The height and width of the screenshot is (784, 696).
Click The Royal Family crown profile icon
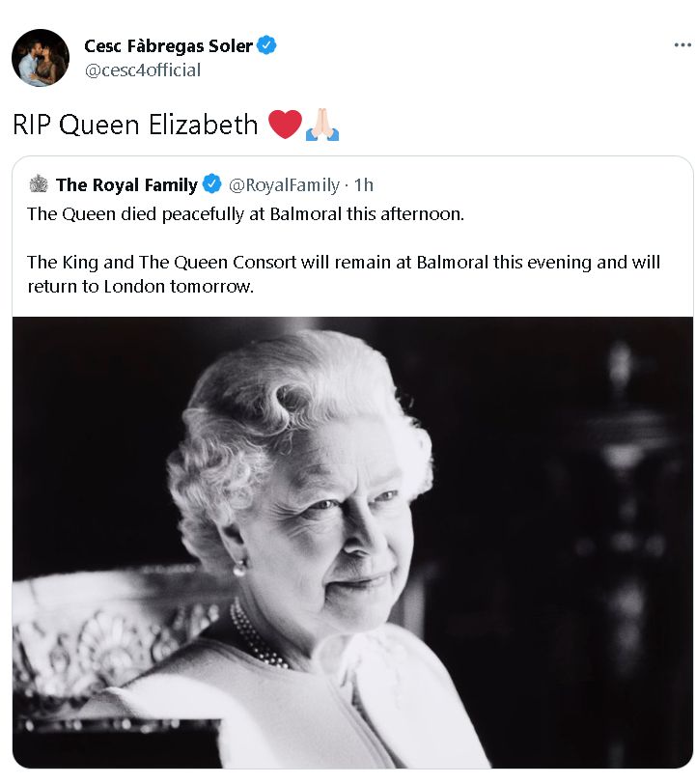(x=39, y=183)
